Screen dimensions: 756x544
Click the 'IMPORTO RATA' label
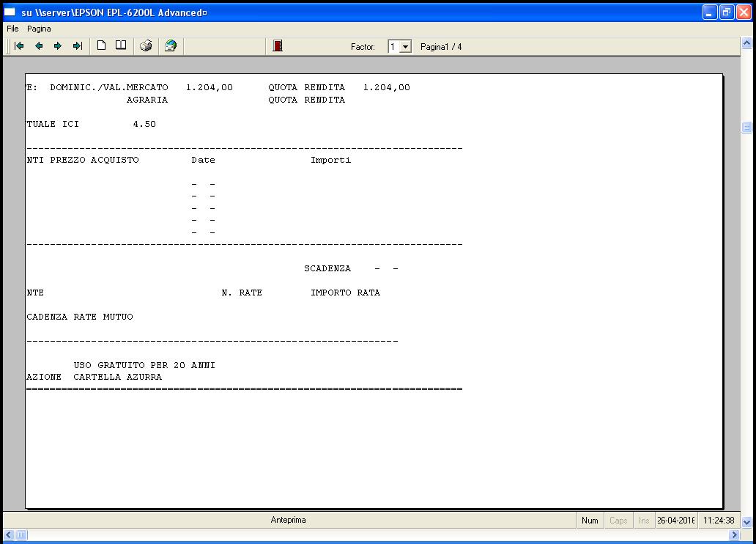[345, 293]
